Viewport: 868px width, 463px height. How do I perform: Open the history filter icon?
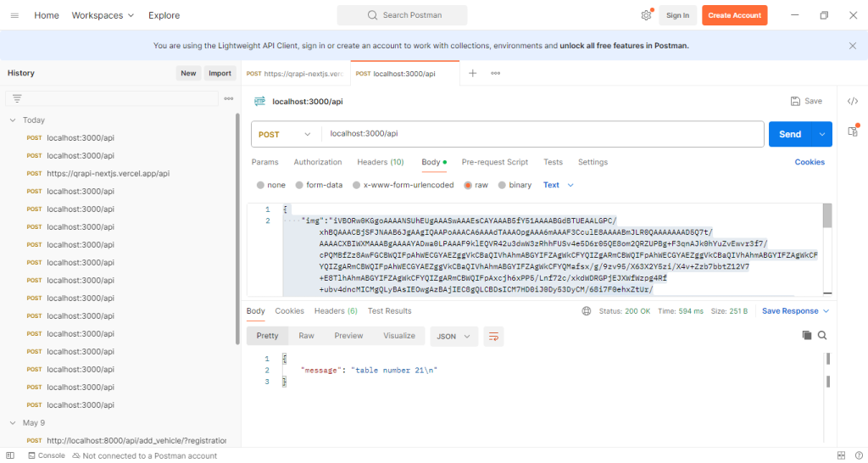tap(17, 98)
